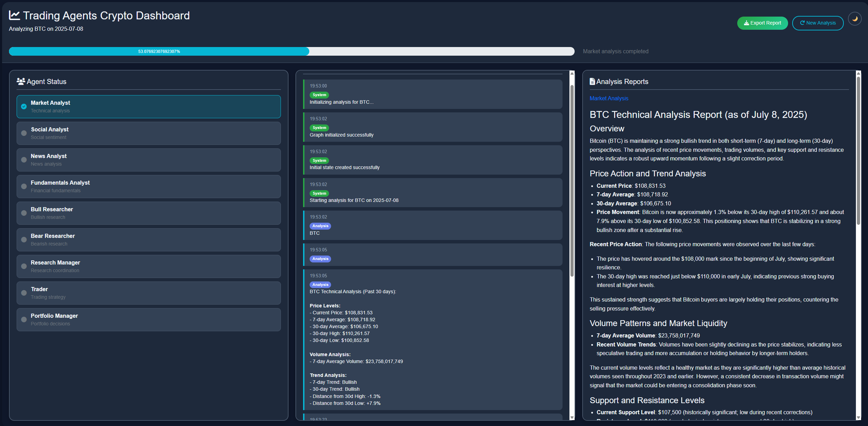Viewport: 868px width, 426px height.
Task: Click the 'Analyzing BTC on 2025-07-08' subtitle
Action: (x=46, y=29)
